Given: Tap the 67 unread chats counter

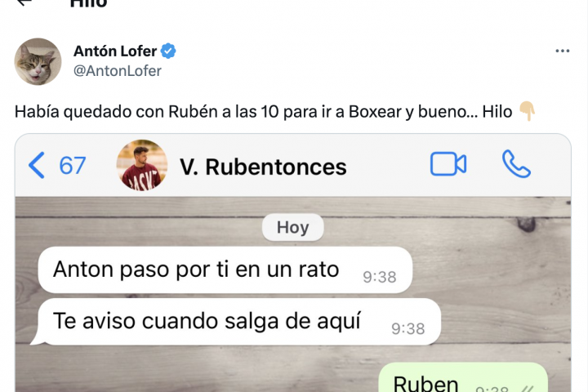Looking at the screenshot, I should point(73,166).
